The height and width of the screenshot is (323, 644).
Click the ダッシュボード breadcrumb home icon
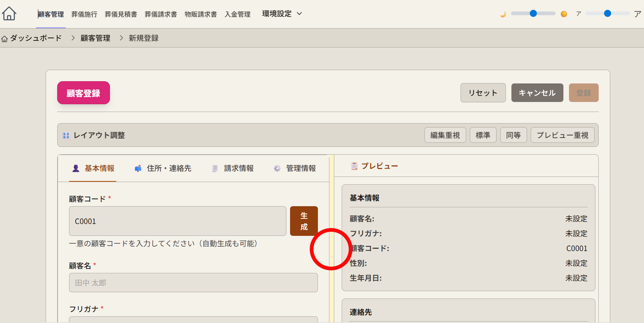click(4, 39)
